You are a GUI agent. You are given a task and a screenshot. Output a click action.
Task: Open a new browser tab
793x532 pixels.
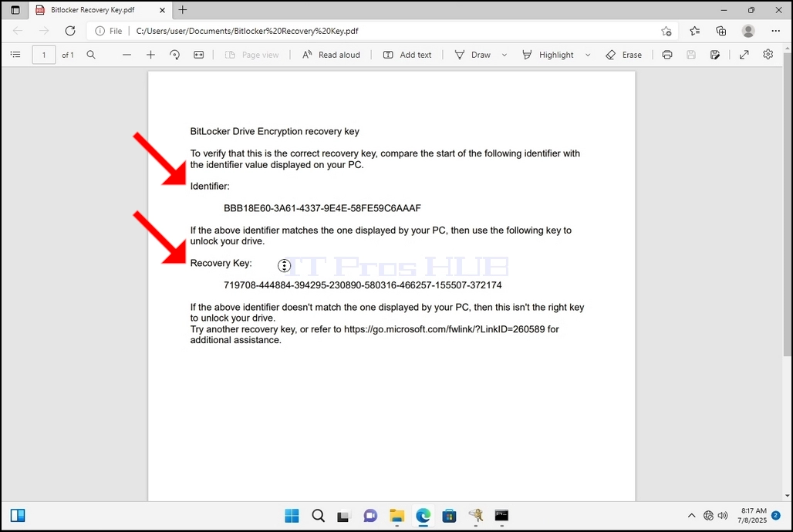[x=183, y=9]
